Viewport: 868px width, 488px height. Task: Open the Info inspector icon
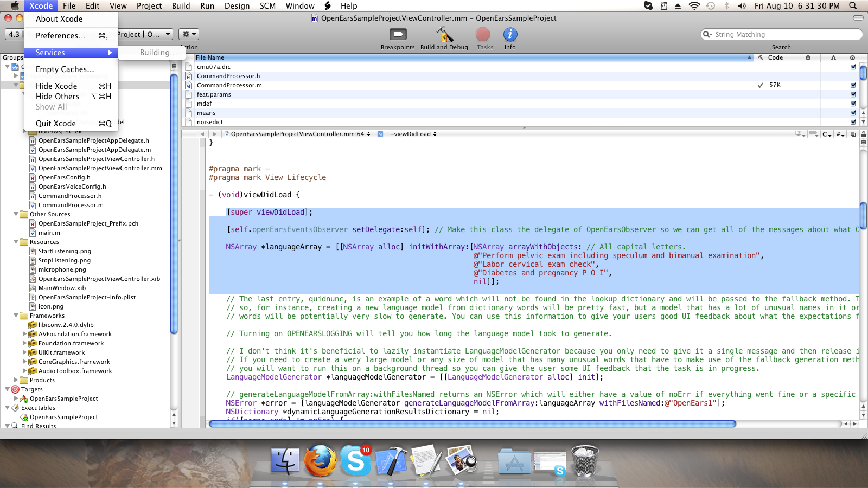pyautogui.click(x=510, y=35)
